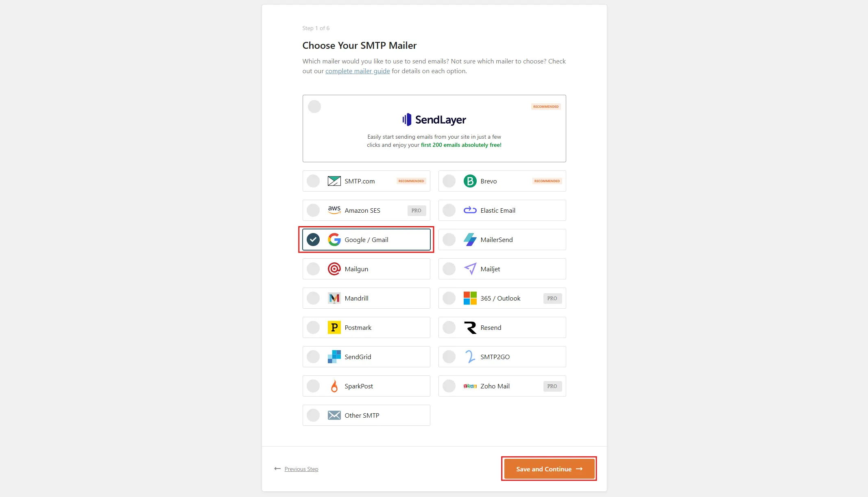
Task: Open the complete mailer guide link
Action: pos(358,71)
